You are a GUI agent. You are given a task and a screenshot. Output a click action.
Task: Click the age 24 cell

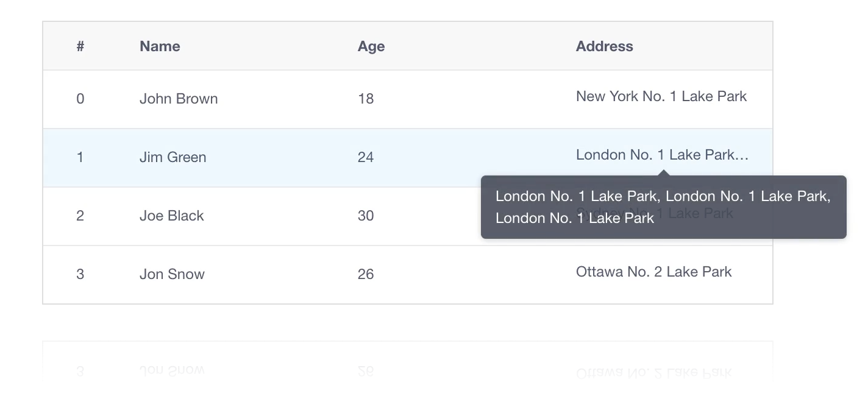point(366,157)
